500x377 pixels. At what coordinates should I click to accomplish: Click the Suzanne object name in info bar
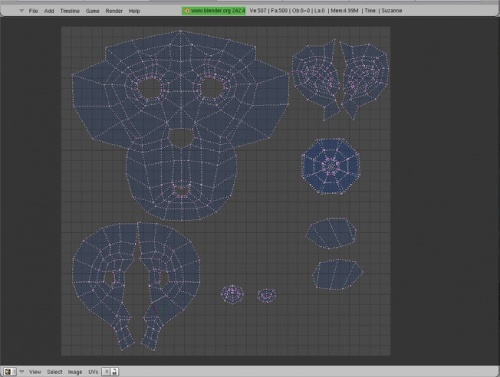pyautogui.click(x=392, y=11)
